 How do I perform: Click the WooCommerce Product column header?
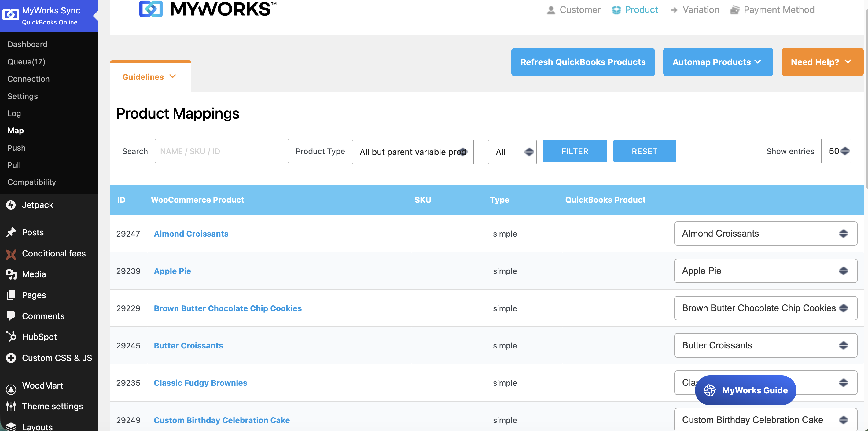[x=197, y=200]
